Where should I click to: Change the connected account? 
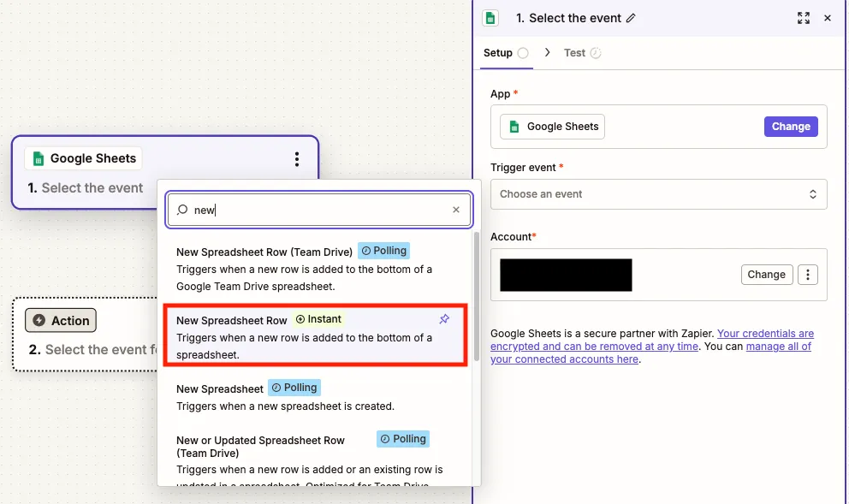pos(766,275)
